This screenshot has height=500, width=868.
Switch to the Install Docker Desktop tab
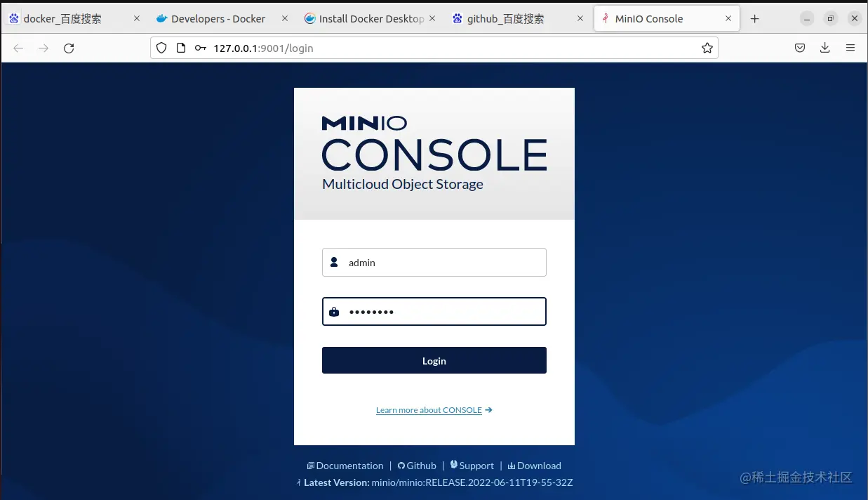[370, 19]
